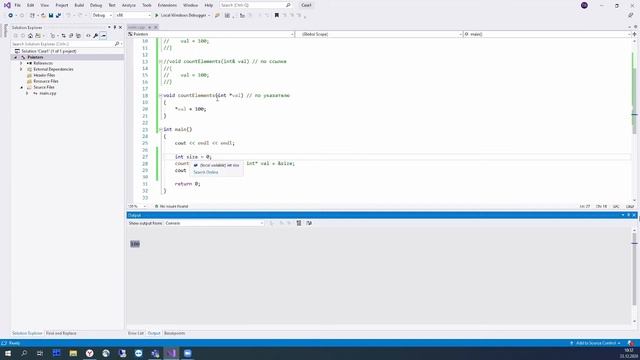640x360 pixels.
Task: Open the File menu
Action: [18, 5]
